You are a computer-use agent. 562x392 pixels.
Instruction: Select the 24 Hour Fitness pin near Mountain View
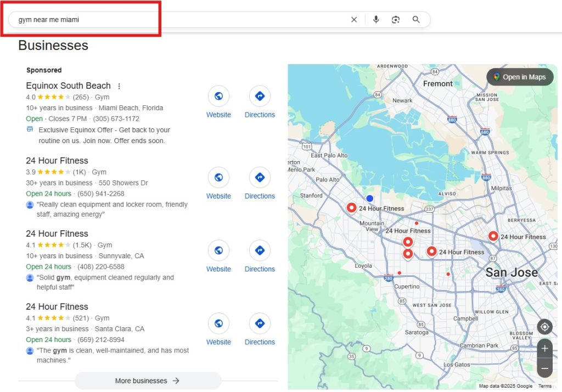(x=352, y=207)
